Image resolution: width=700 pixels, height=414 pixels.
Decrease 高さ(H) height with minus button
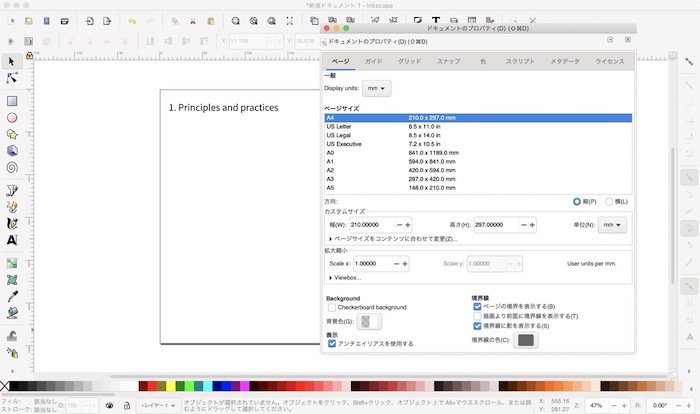(x=524, y=225)
